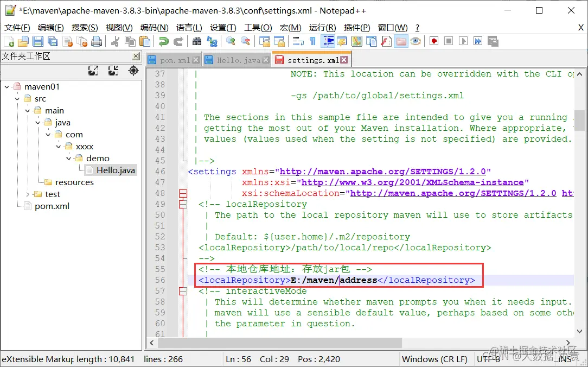Click the Open file toolbar icon
588x367 pixels.
coord(23,41)
